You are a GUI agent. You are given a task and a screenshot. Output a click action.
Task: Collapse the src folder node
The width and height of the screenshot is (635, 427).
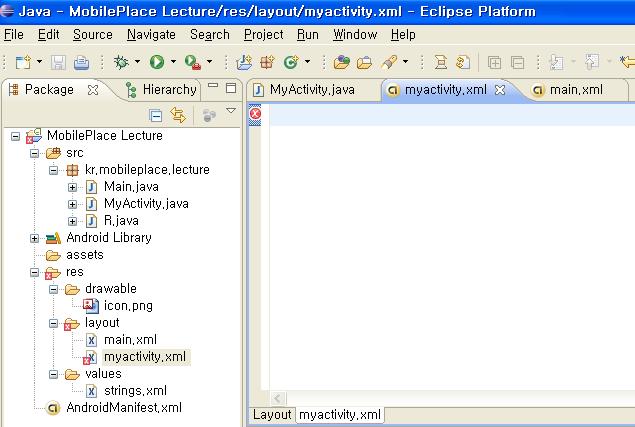pos(34,153)
